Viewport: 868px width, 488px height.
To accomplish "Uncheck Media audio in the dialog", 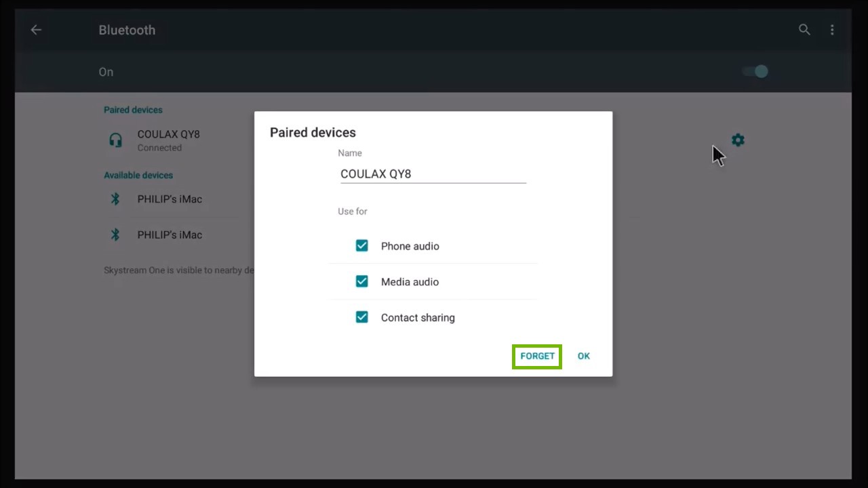I will [x=361, y=281].
